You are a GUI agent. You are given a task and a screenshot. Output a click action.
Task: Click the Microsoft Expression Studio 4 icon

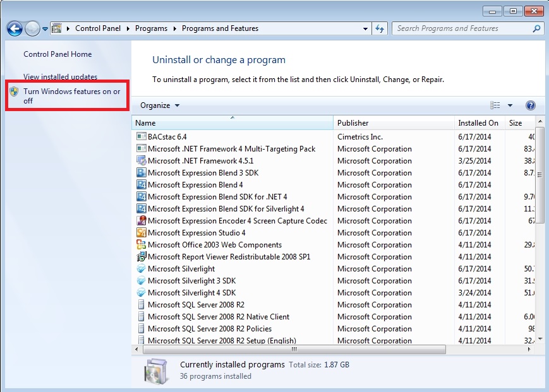142,233
